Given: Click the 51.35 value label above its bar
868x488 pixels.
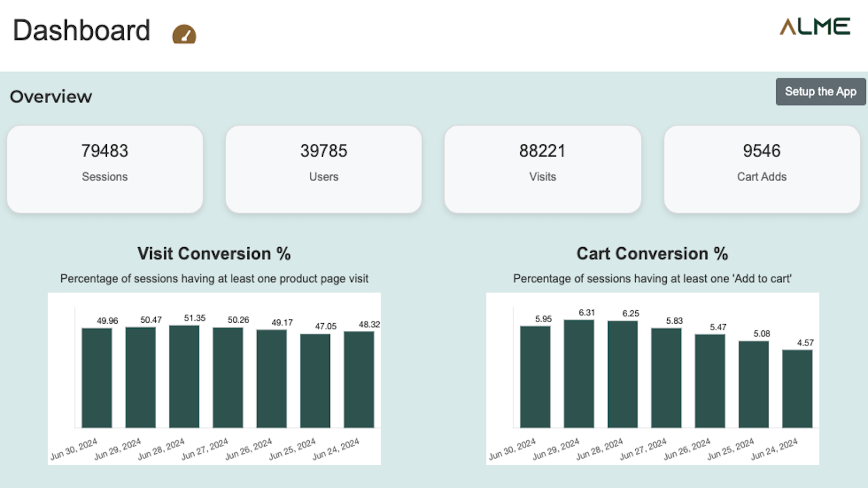Looking at the screenshot, I should pos(195,318).
